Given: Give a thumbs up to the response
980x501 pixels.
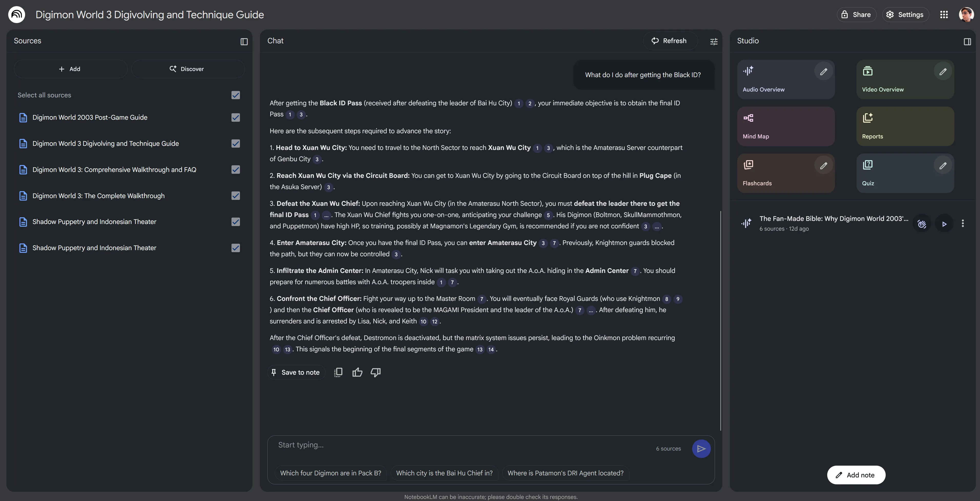Looking at the screenshot, I should point(357,372).
